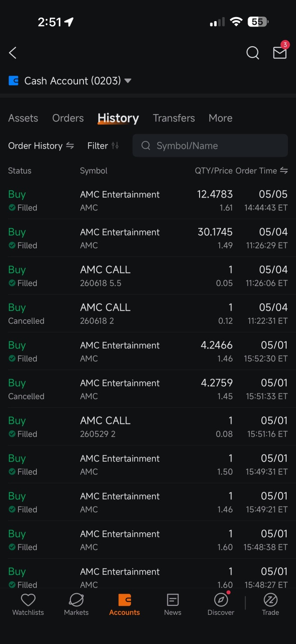Focus the Symbol/Name search field
296x644 pixels.
210,146
